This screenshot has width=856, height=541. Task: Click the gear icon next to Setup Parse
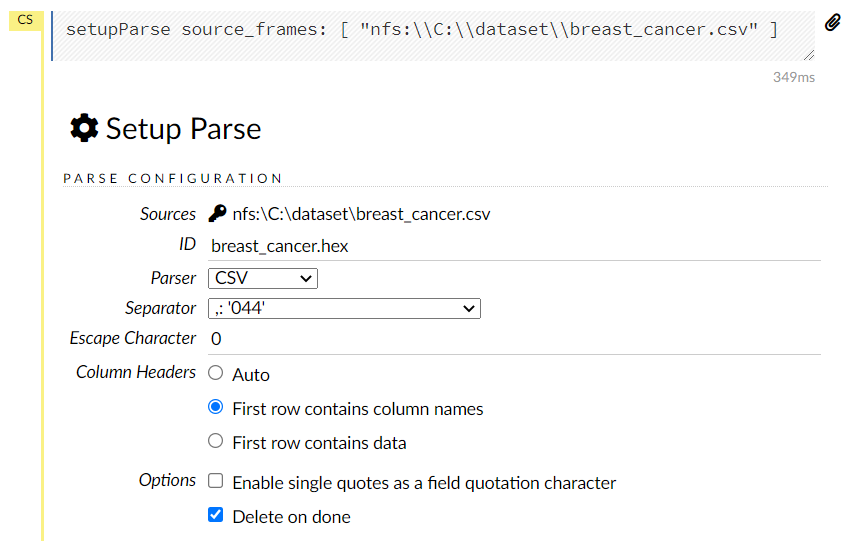84,128
